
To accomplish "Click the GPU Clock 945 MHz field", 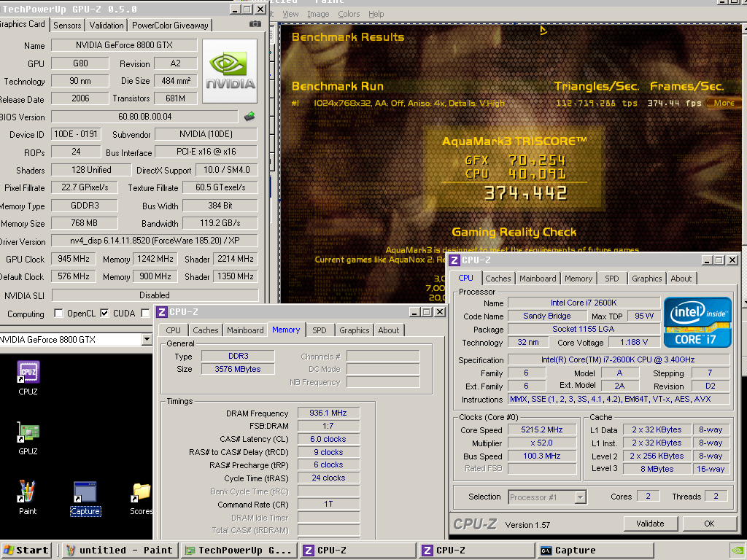I will coord(74,259).
